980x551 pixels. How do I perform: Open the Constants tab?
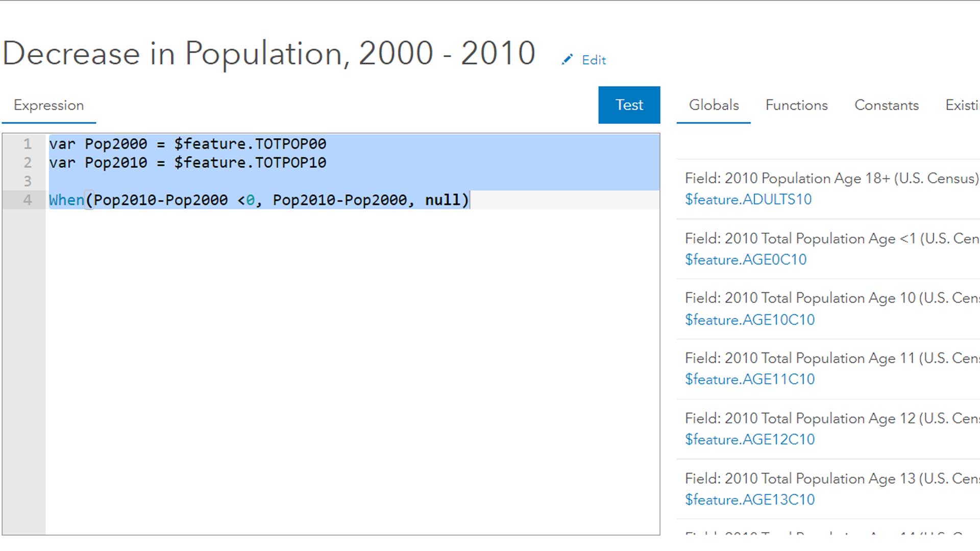point(886,105)
